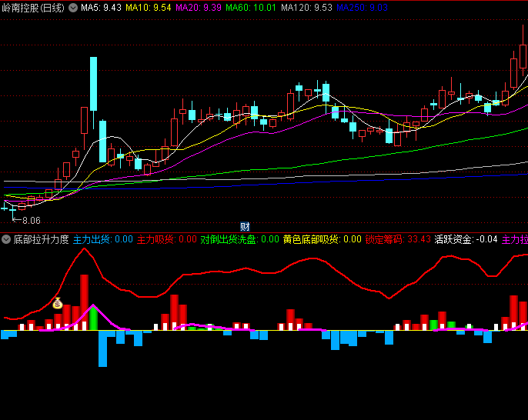Select the tall cyan candlestick near the chart's left

[94, 84]
